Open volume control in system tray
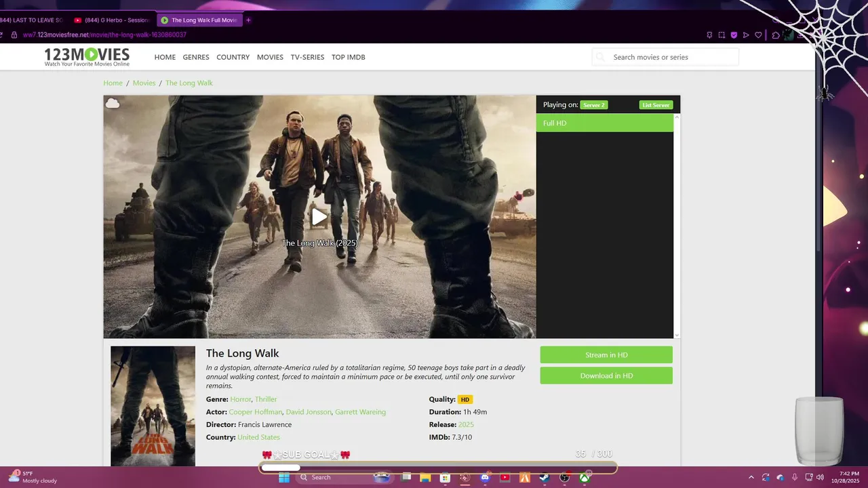This screenshot has height=488, width=868. coord(821,477)
